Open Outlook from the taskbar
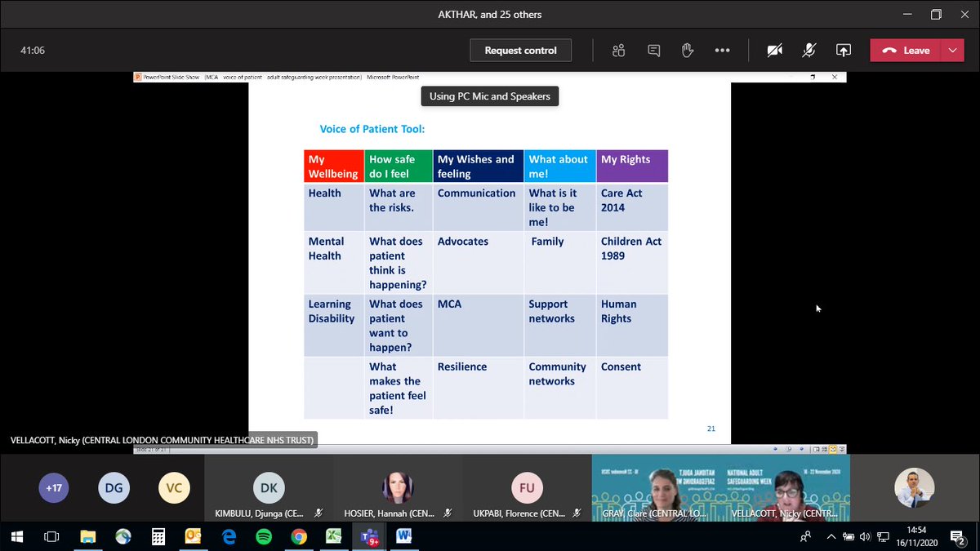Screen dimensions: 980x551 (194, 536)
